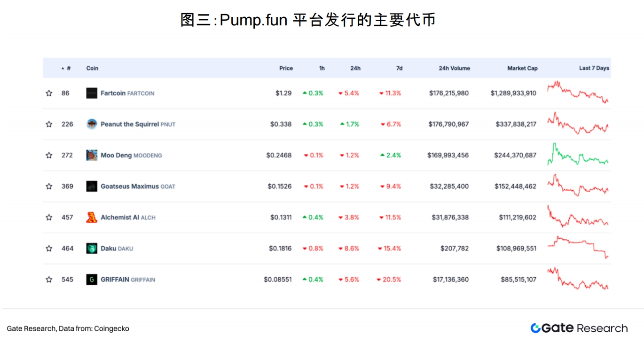644x351 pixels.
Task: Sort the table by the # rank column
Action: click(66, 68)
